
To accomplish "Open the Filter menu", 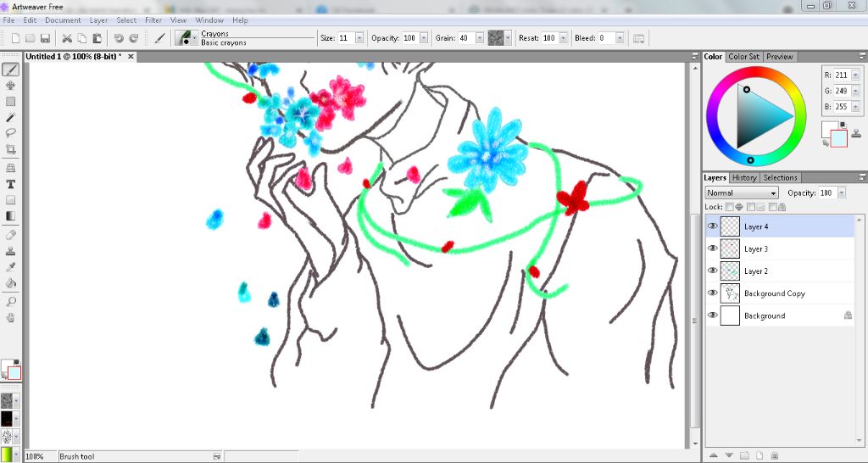I will point(153,20).
